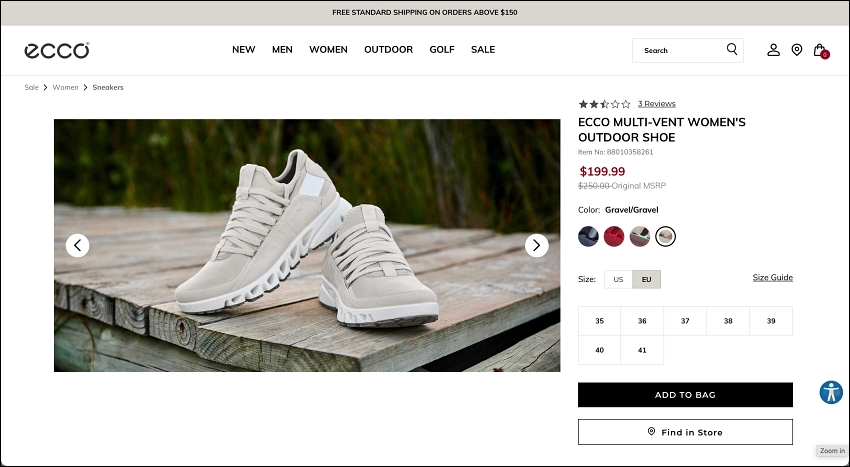
Task: Open the SALE menu
Action: 482,49
